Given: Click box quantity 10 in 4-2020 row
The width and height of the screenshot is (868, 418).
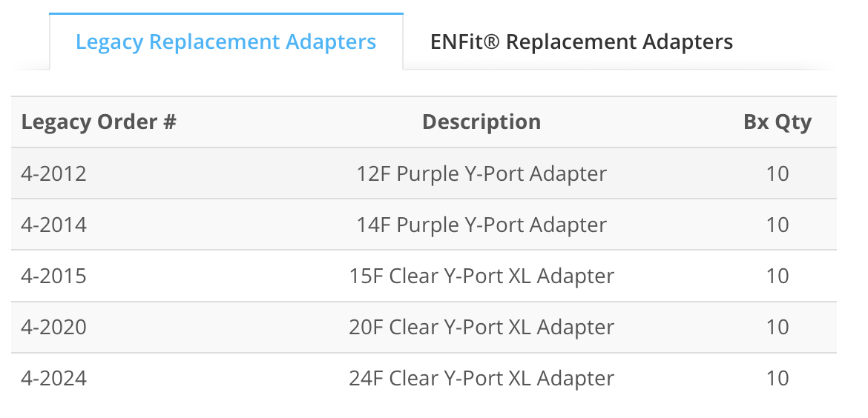Looking at the screenshot, I should point(777,328).
